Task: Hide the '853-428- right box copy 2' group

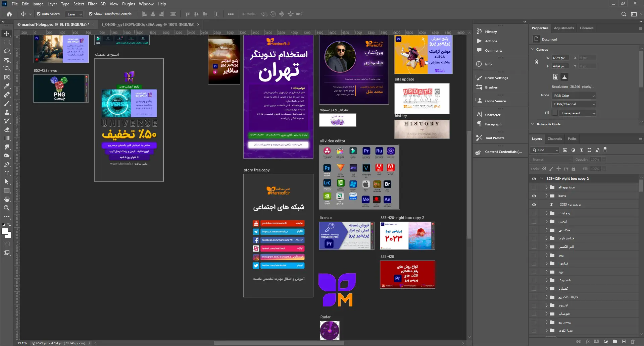Action: pyautogui.click(x=534, y=179)
